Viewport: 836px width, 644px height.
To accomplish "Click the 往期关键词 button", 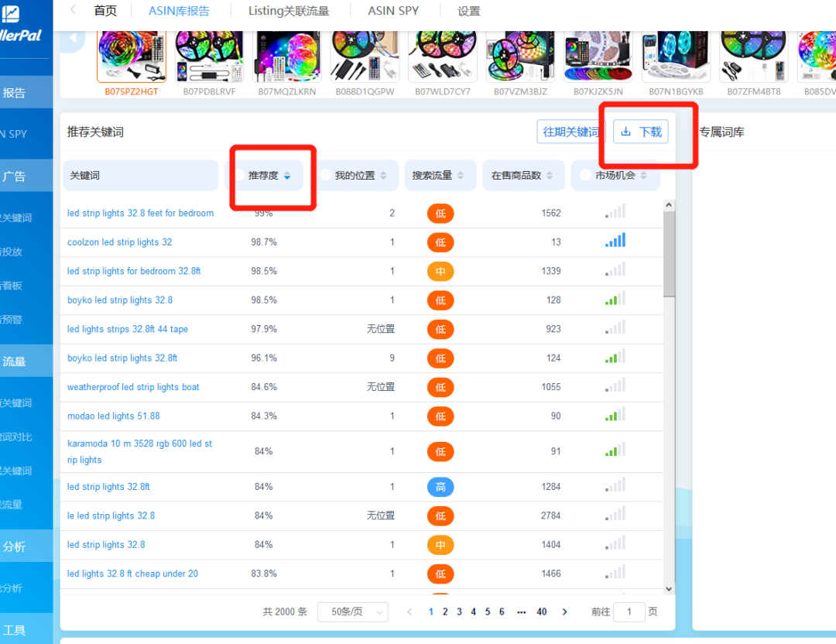I will coord(570,132).
